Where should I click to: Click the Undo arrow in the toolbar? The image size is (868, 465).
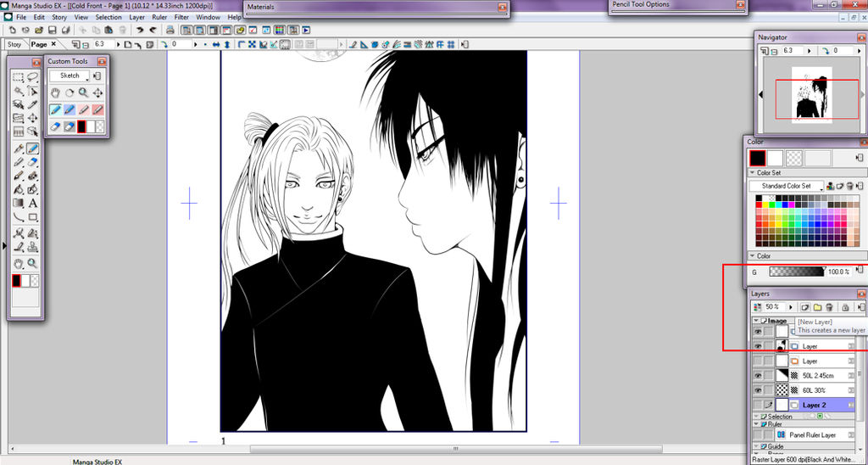[x=140, y=30]
